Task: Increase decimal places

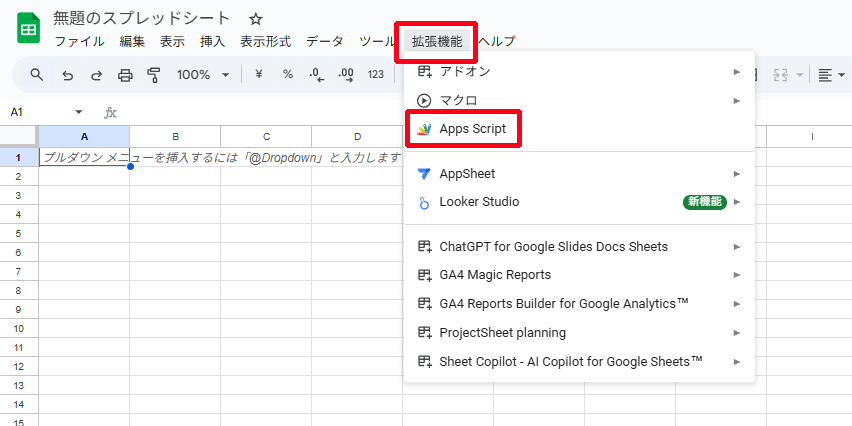Action: (346, 74)
